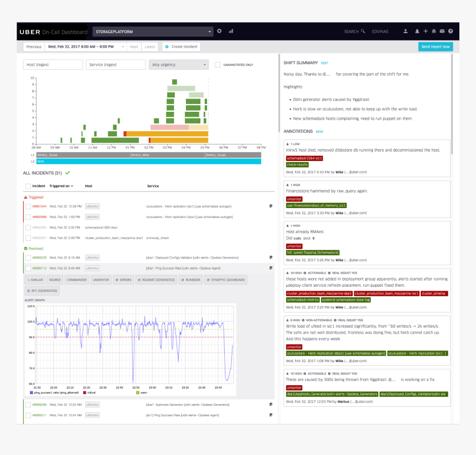Sort by Triggered on column
This screenshot has height=455, width=476.
[x=61, y=186]
